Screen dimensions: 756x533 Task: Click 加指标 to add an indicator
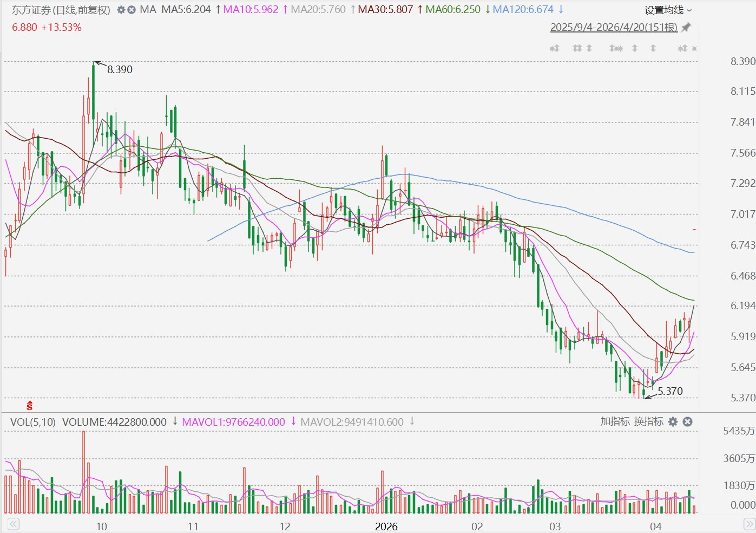click(x=615, y=421)
